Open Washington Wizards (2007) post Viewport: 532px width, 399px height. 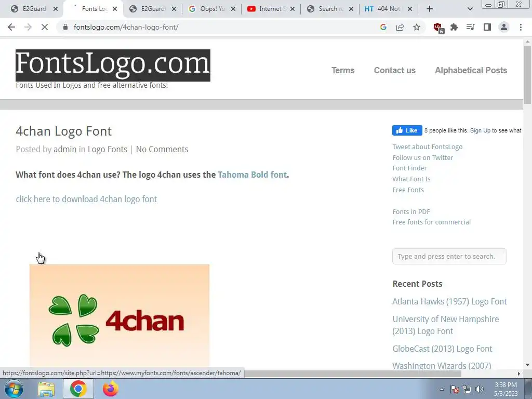pyautogui.click(x=442, y=366)
